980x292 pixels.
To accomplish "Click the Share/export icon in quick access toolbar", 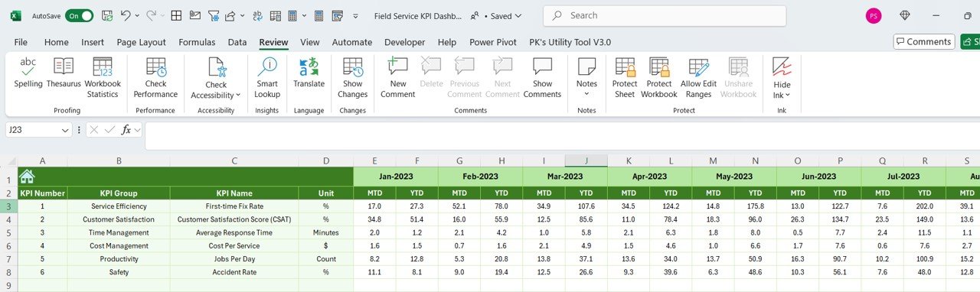I will click(x=231, y=15).
